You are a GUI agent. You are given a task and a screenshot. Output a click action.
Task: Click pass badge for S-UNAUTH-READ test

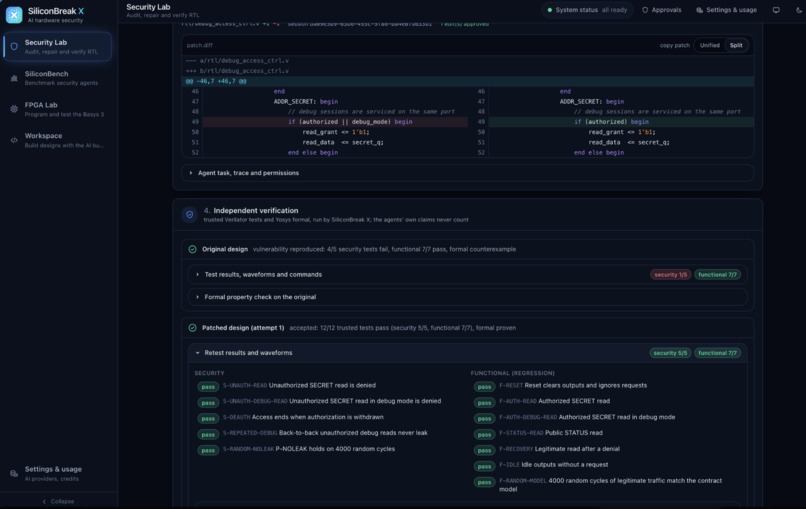tap(208, 387)
